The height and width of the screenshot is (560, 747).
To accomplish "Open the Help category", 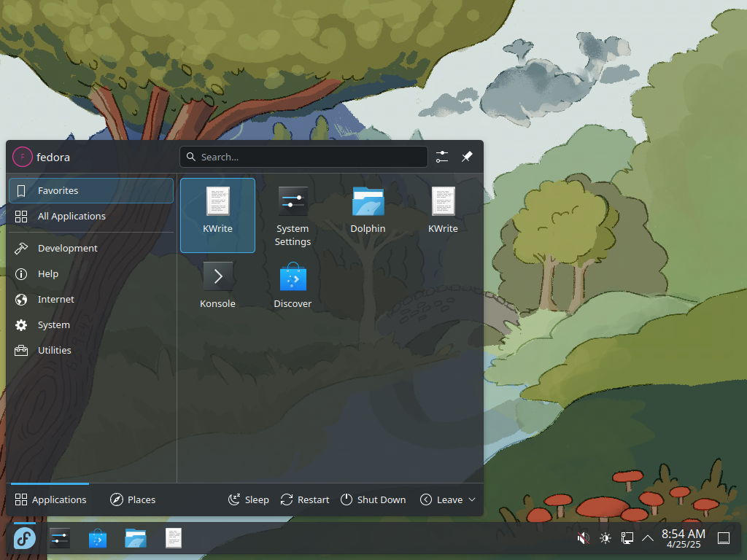I will coord(91,274).
